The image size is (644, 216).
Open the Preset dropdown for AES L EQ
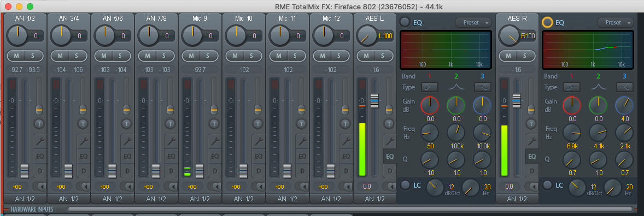pos(473,22)
